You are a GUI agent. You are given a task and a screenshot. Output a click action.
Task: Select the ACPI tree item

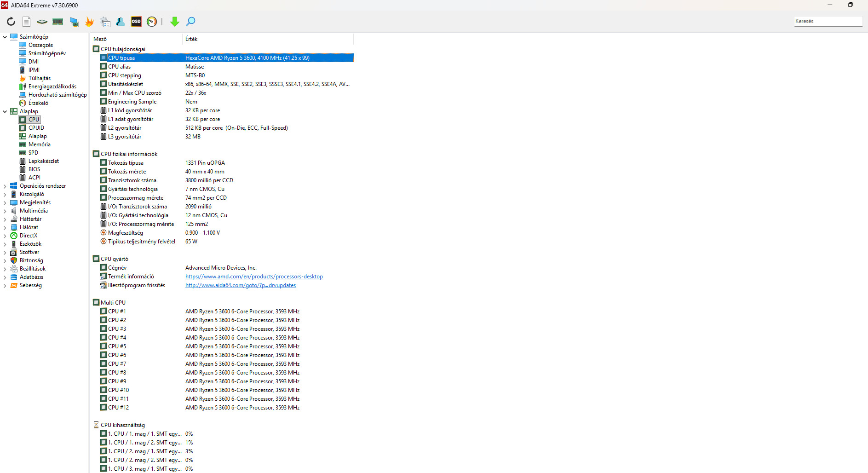34,178
